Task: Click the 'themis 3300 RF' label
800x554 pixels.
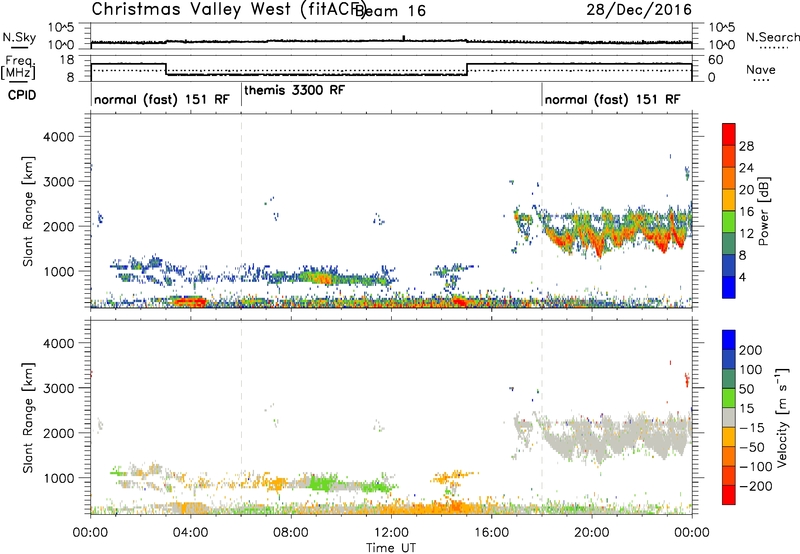Action: click(294, 90)
